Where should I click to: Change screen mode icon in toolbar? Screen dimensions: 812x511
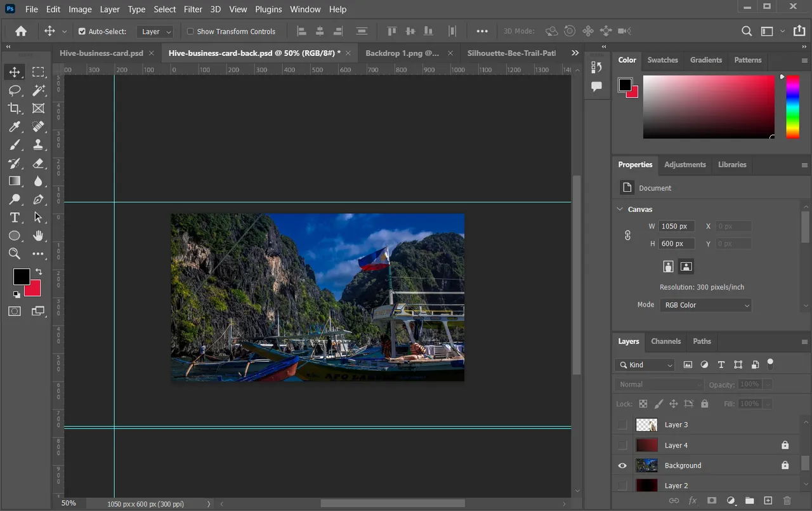(38, 311)
